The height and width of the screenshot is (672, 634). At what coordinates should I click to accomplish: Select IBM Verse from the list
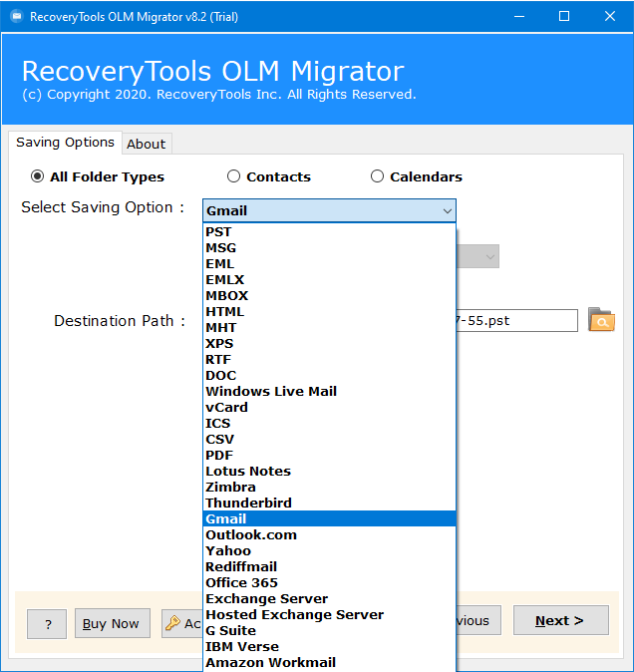click(x=329, y=646)
